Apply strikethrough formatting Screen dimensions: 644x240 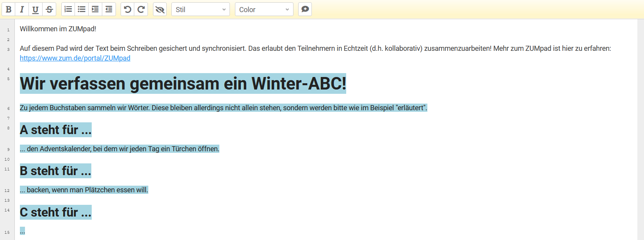pyautogui.click(x=49, y=9)
